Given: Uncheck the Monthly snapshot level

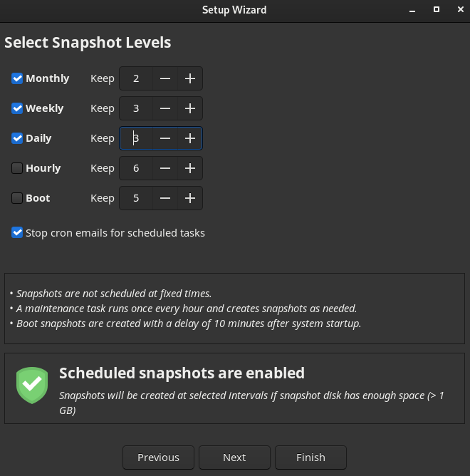Looking at the screenshot, I should (x=17, y=78).
